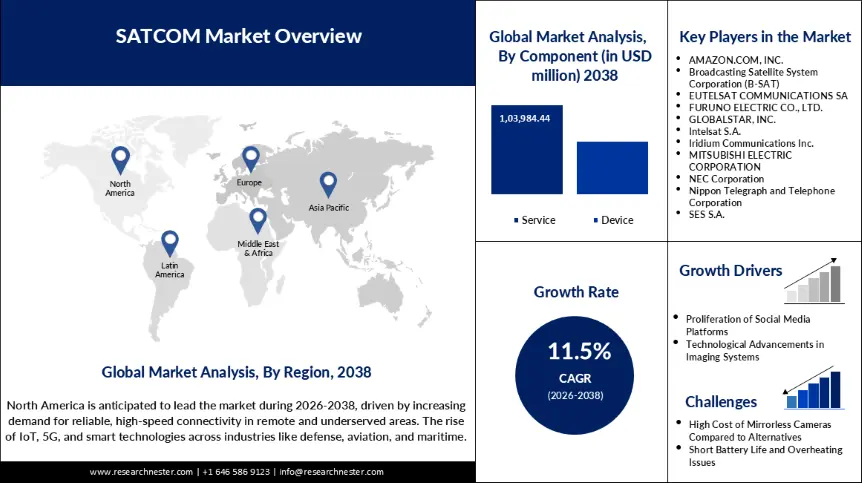The height and width of the screenshot is (483, 862).
Task: Click 'GLOBALSTAR, INC.' entry
Action: point(732,119)
